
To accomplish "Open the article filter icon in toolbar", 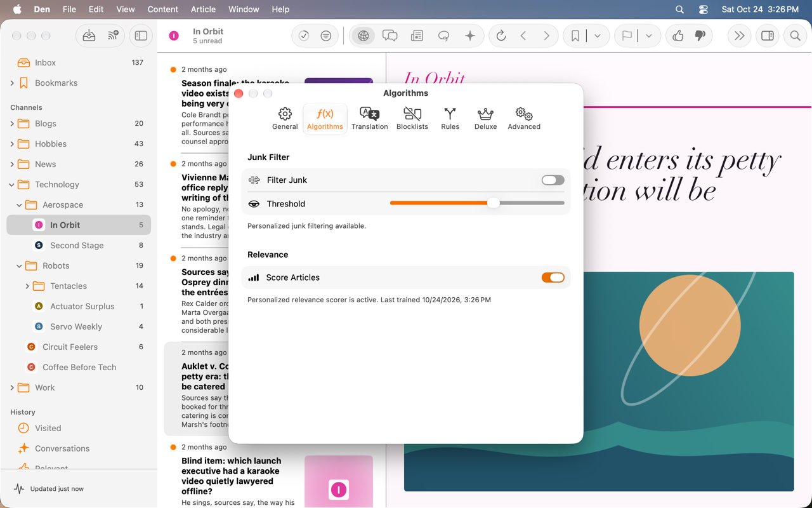I will (x=326, y=36).
